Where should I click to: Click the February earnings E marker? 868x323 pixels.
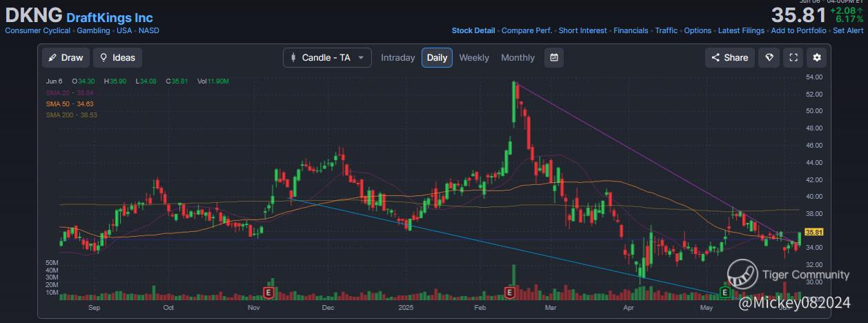[x=510, y=293]
